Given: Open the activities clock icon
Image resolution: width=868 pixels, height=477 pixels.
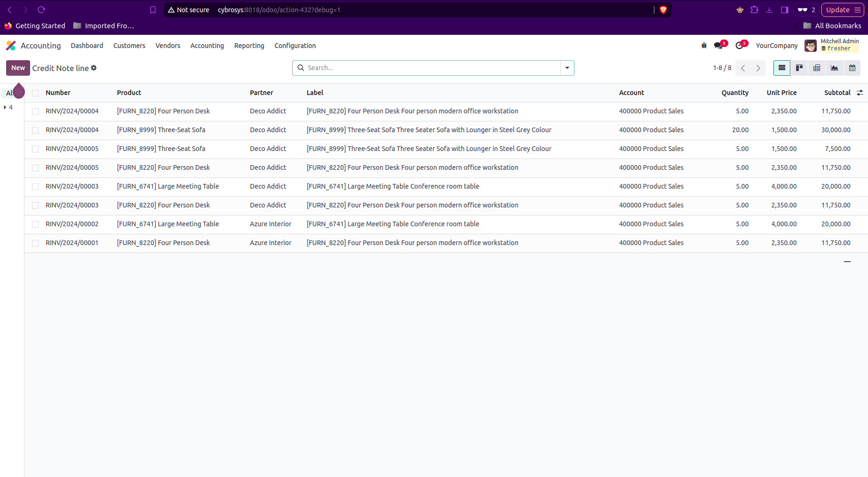Looking at the screenshot, I should [x=740, y=46].
